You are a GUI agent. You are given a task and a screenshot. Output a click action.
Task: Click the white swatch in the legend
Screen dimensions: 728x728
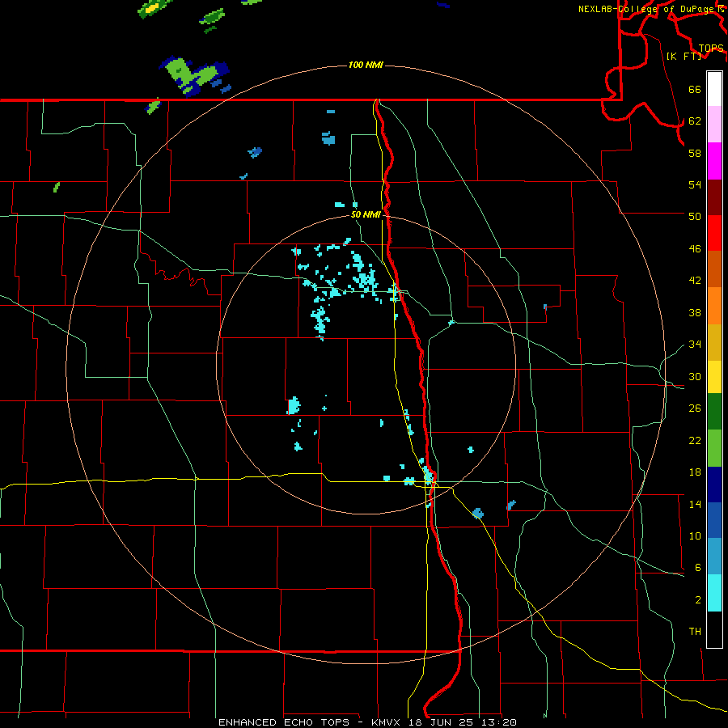(x=714, y=89)
